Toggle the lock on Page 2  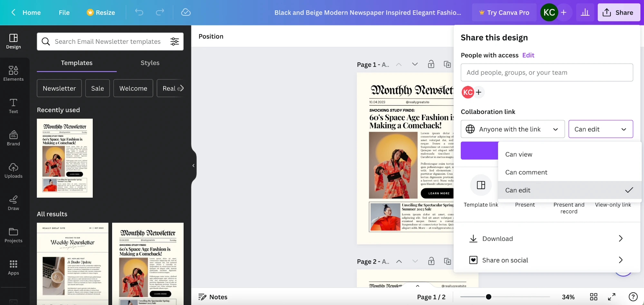pos(431,261)
